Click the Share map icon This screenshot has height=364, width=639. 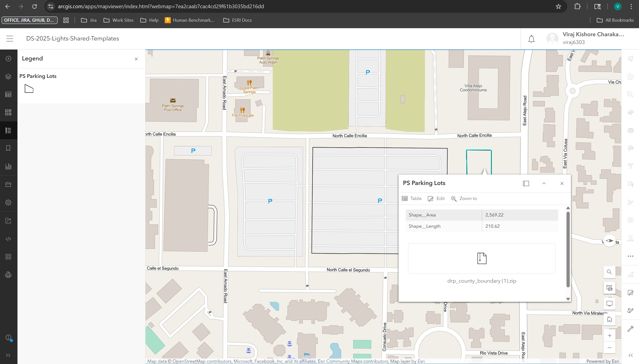pyautogui.click(x=8, y=221)
